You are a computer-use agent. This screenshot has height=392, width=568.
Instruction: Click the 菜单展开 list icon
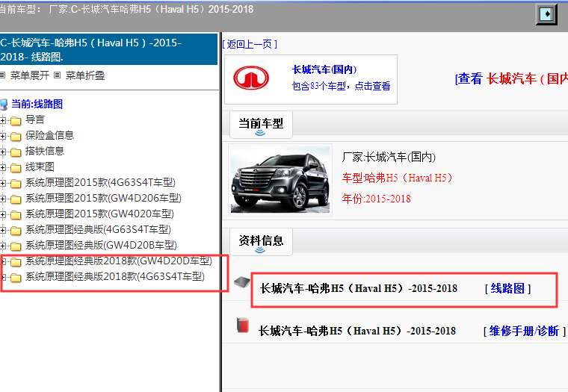(x=2, y=75)
